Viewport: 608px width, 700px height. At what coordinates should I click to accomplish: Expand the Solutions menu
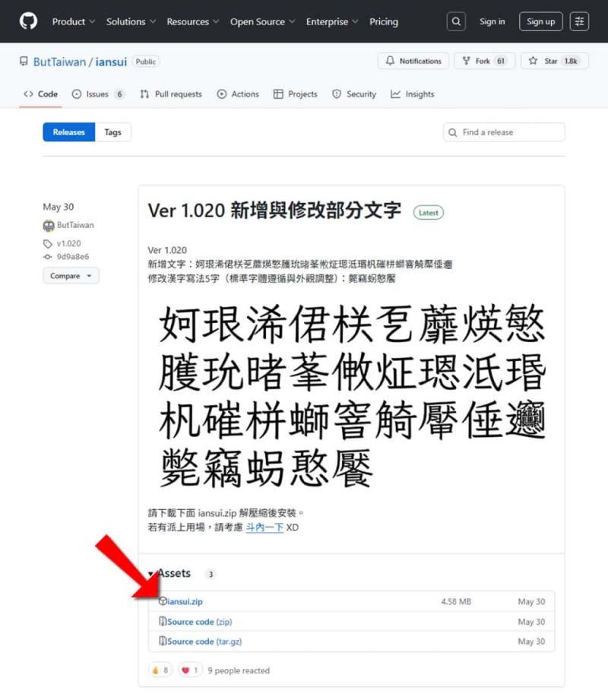131,21
